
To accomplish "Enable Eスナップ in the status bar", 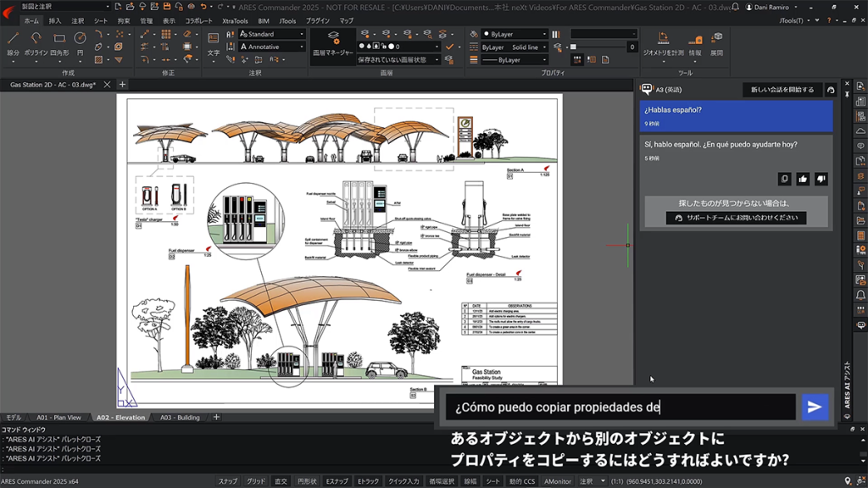I will click(336, 480).
